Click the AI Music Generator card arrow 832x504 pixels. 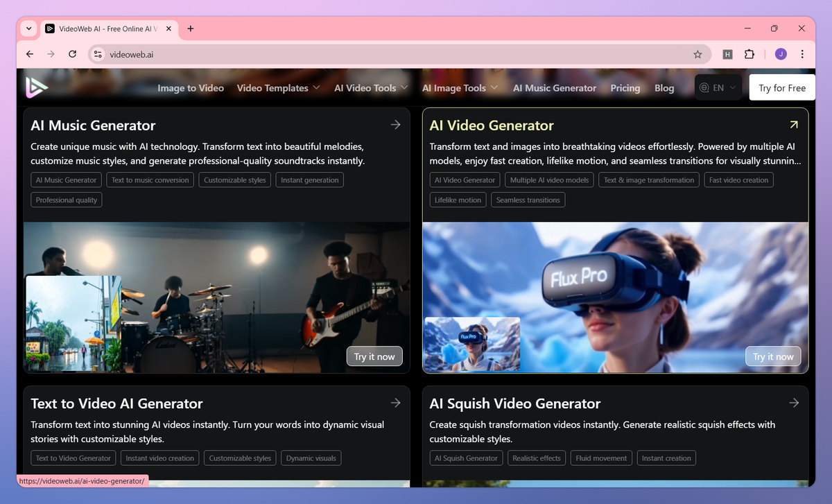pos(395,125)
